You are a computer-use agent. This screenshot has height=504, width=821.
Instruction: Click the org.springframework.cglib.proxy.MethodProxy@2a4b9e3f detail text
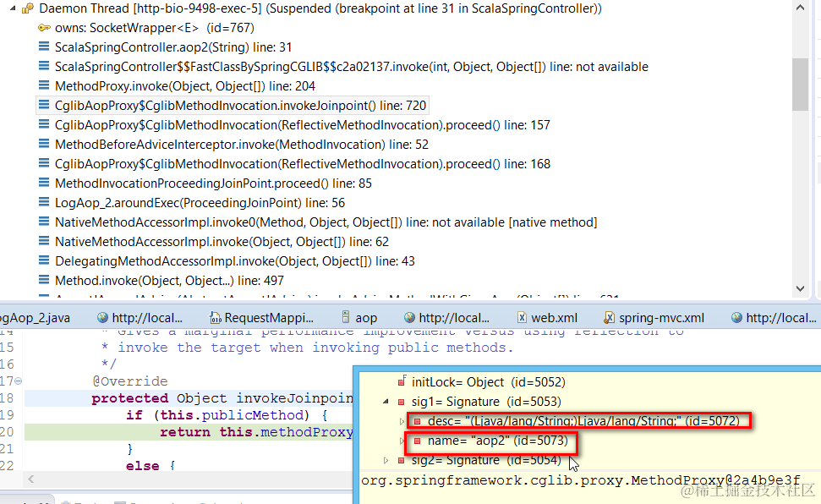point(580,480)
